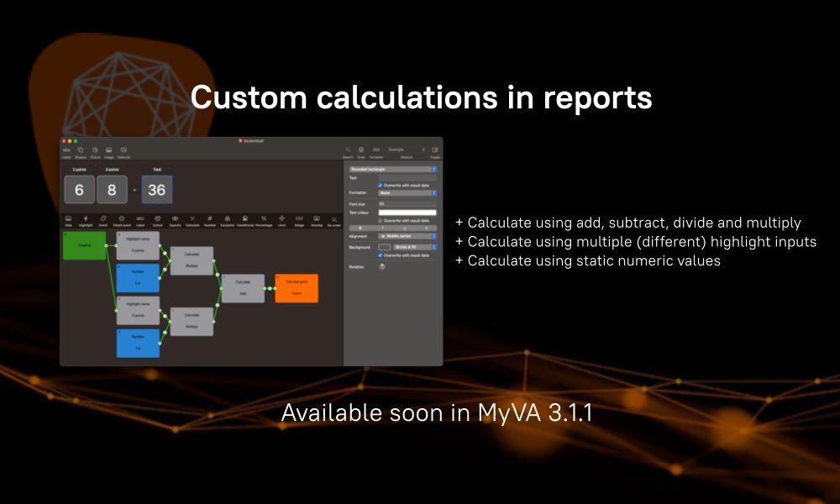Select the Total box showing 36
Viewport: 840px width, 504px height.
tap(157, 190)
